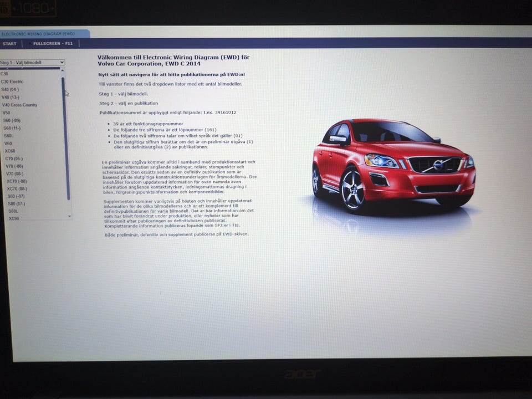The width and height of the screenshot is (532, 399).
Task: Select V70 (08-) model
Action: coord(14,173)
